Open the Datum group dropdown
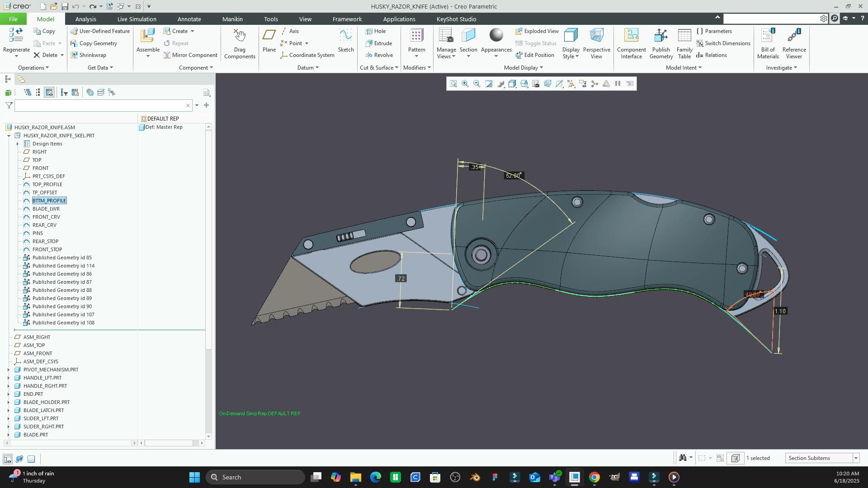This screenshot has width=868, height=488. 308,68
